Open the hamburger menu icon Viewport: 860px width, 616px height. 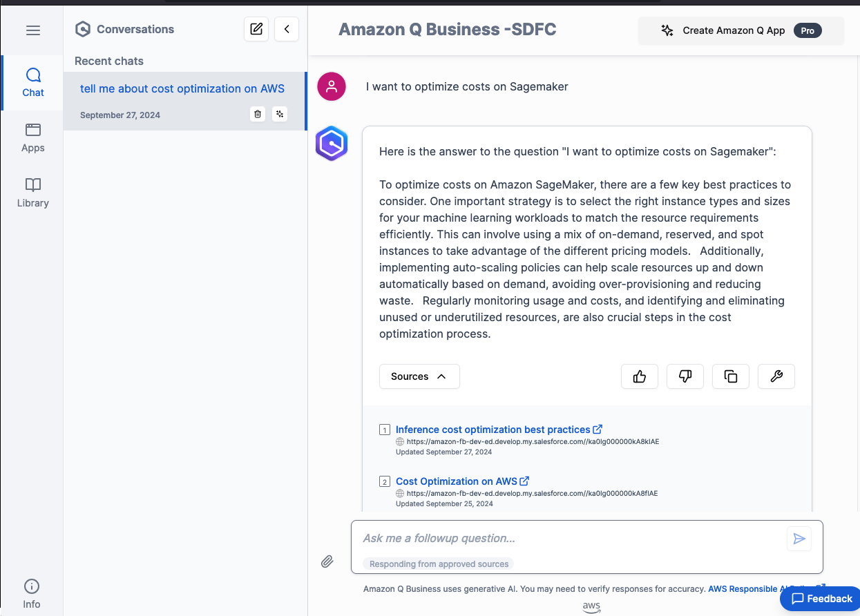[x=32, y=30]
